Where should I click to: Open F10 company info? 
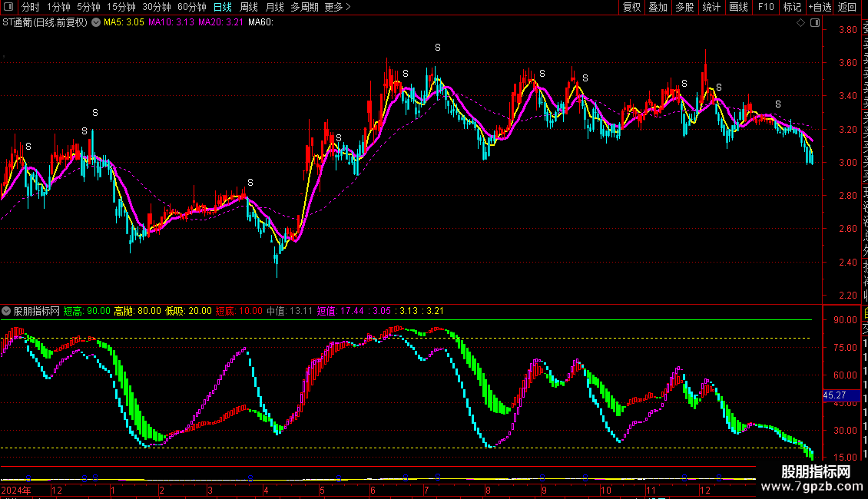click(x=766, y=7)
